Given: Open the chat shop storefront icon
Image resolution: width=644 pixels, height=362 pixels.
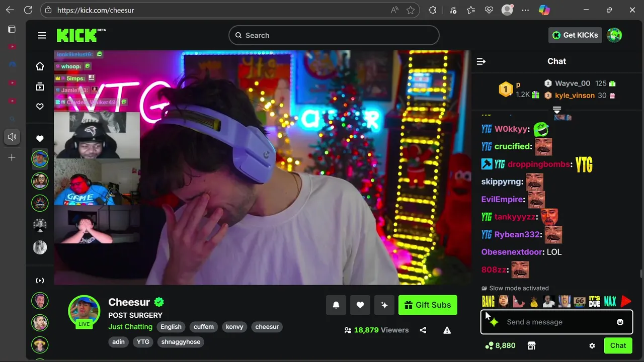Looking at the screenshot, I should click(531, 345).
